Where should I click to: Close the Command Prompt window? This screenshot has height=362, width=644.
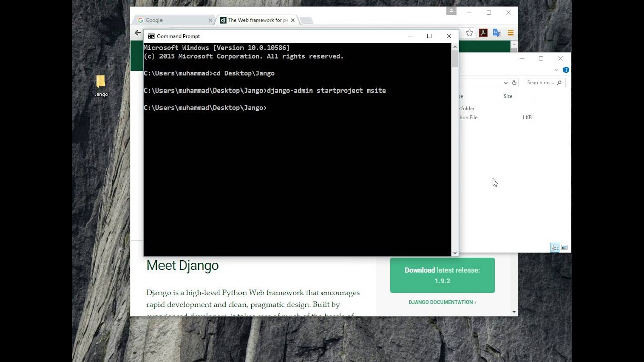click(449, 36)
